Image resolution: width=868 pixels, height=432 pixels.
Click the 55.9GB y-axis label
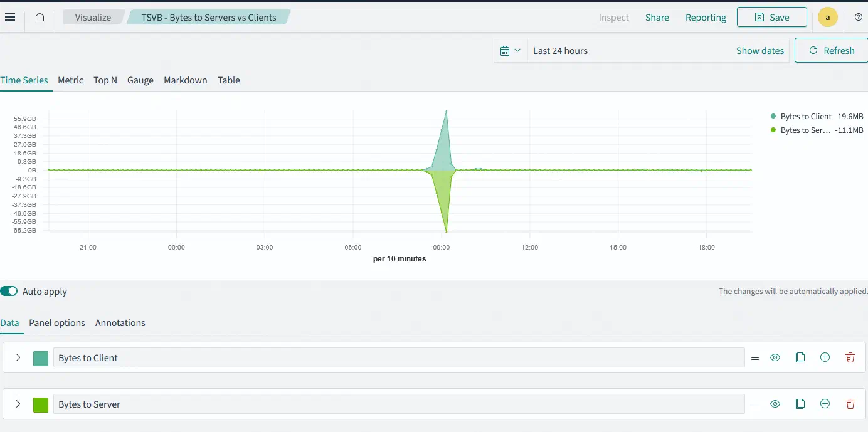[26, 119]
